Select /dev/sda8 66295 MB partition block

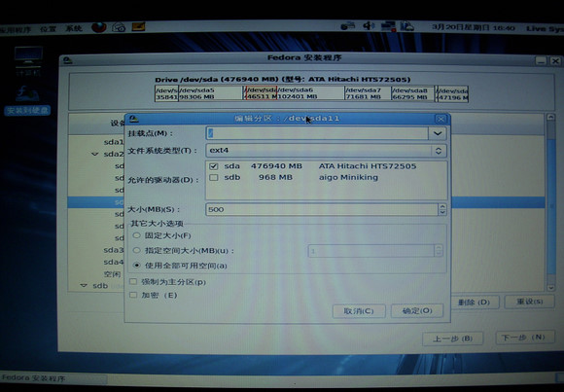[412, 93]
